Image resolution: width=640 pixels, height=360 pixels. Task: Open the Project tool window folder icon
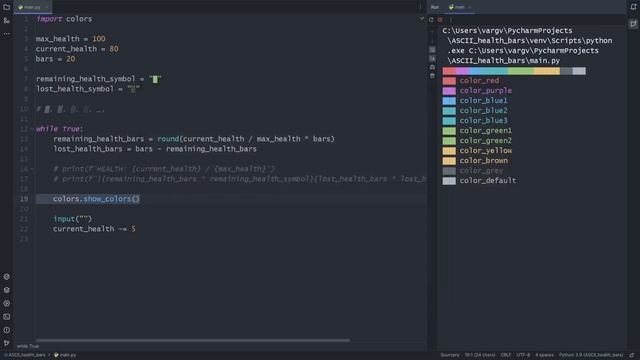pos(7,7)
